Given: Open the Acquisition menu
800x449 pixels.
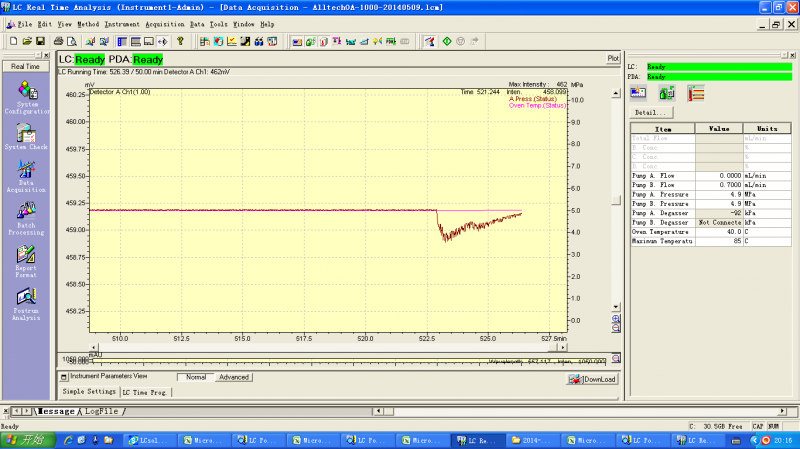Looking at the screenshot, I should point(165,24).
